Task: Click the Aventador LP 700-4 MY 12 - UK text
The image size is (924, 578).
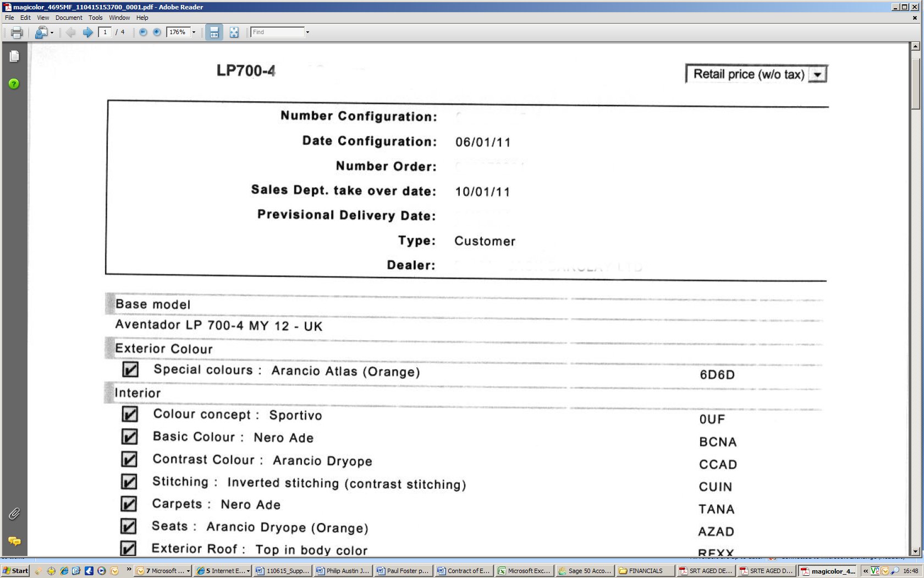Action: (219, 325)
